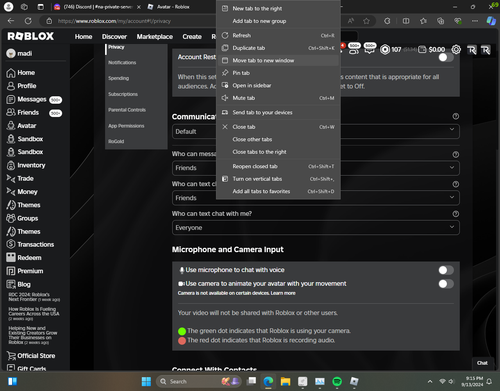
Task: Click Read aloud icon in address bar
Action: tap(351, 21)
